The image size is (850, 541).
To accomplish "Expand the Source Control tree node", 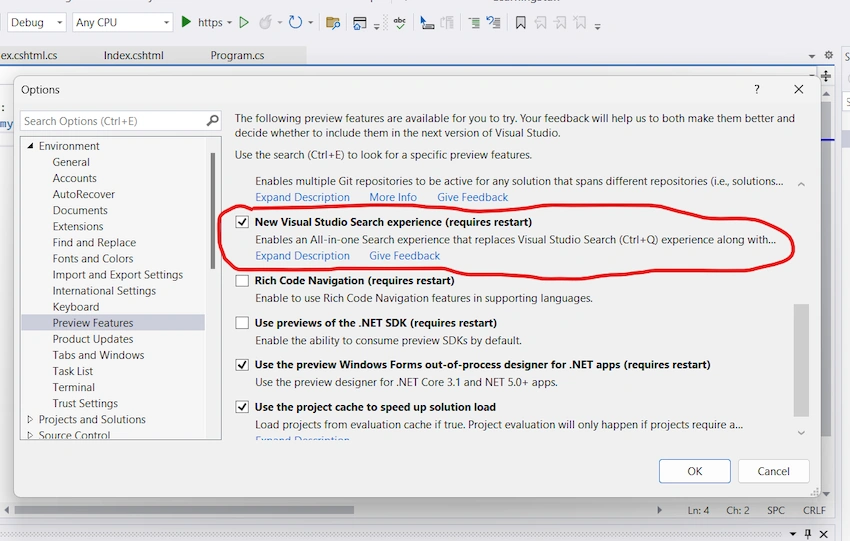I will click(30, 435).
